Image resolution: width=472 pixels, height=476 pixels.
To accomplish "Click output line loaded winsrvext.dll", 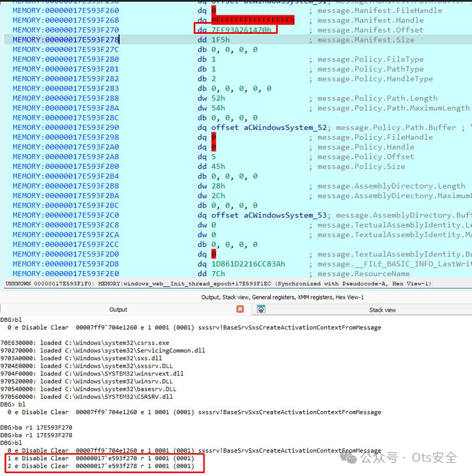I will pos(92,373).
